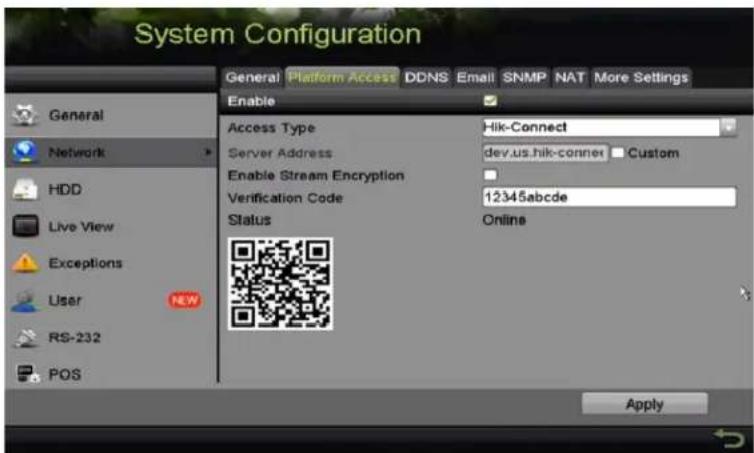
Task: Open the More Settings tab
Action: pyautogui.click(x=641, y=77)
